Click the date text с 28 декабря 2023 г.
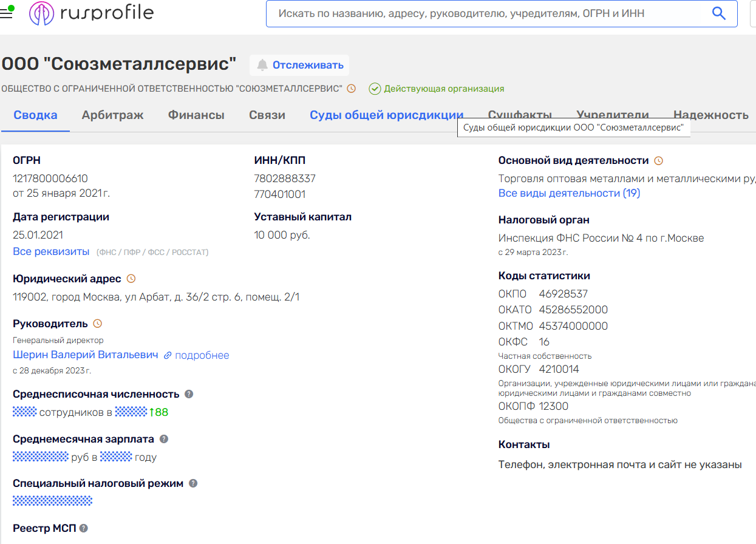 click(x=52, y=370)
